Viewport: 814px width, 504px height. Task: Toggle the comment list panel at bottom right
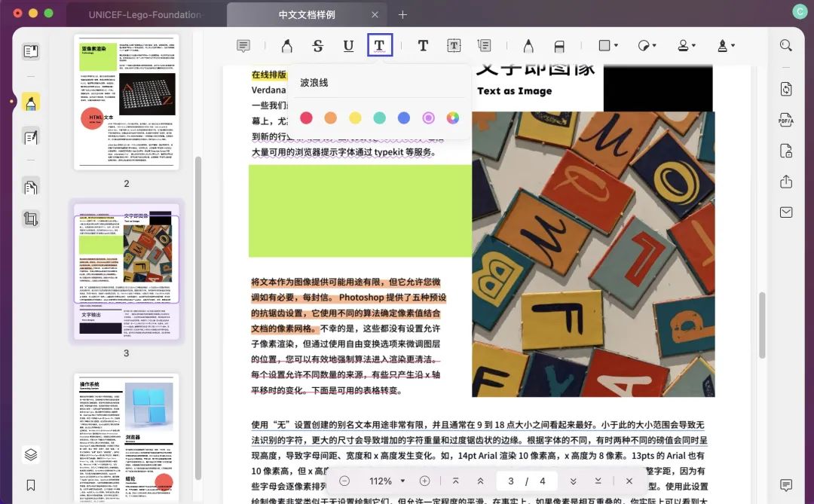click(786, 485)
